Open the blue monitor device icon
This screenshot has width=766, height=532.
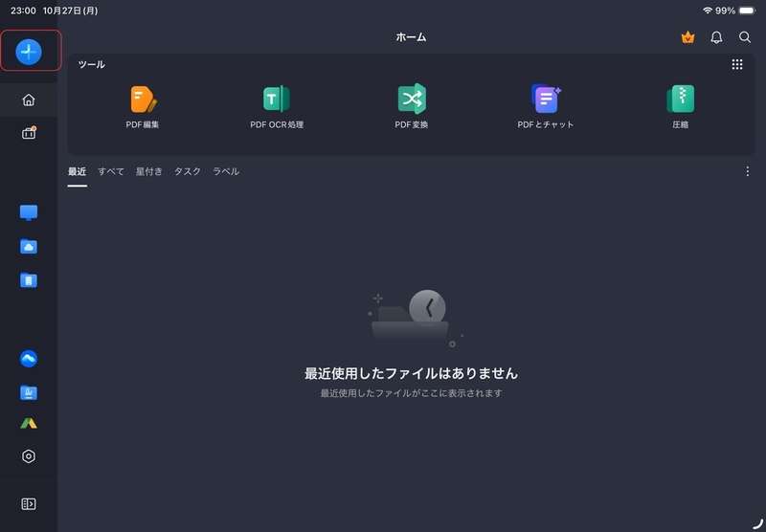click(29, 212)
